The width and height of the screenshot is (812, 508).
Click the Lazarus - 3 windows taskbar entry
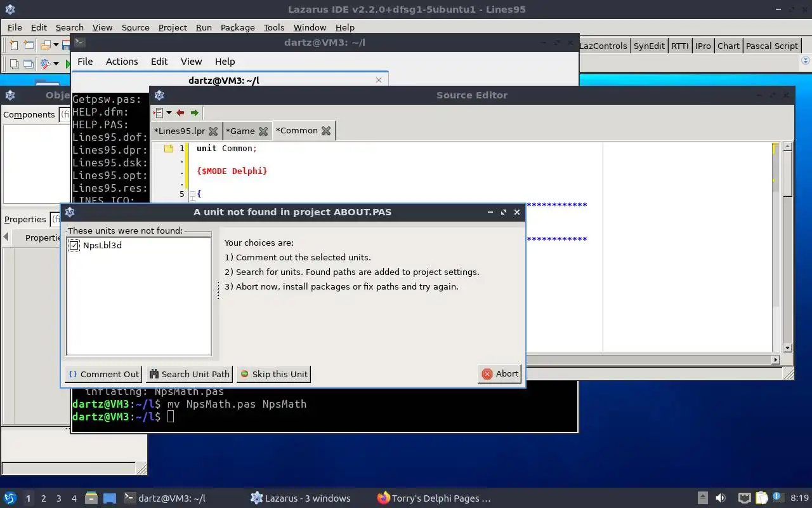301,498
